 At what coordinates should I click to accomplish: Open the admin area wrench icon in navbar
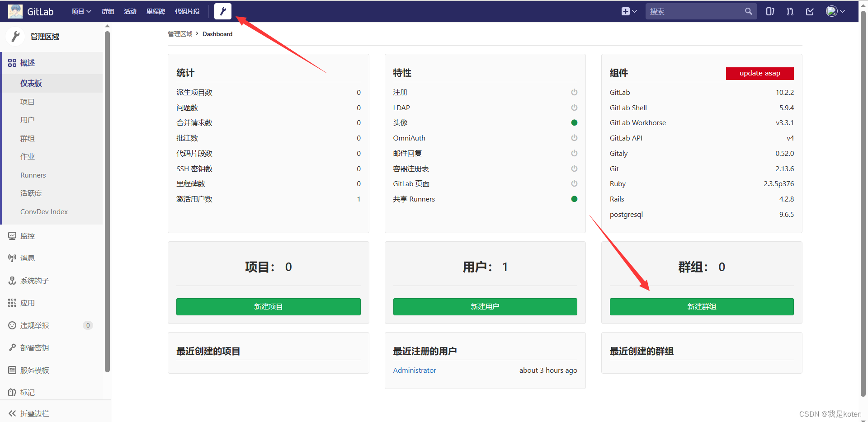[x=223, y=11]
